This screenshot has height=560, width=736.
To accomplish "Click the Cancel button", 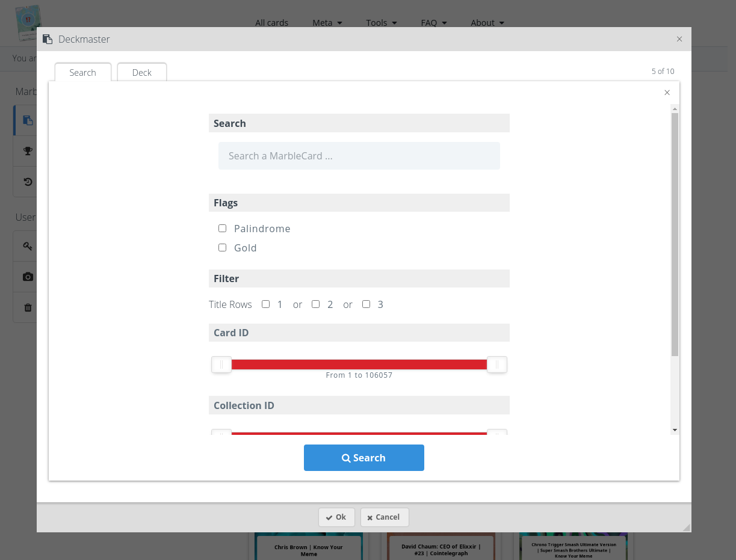I will click(x=384, y=517).
